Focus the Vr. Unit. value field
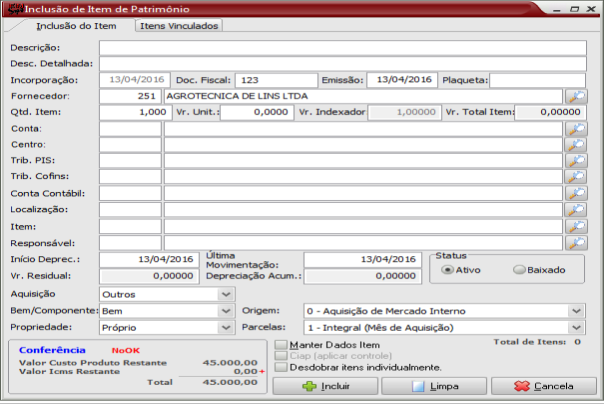The image size is (606, 405). (x=257, y=112)
